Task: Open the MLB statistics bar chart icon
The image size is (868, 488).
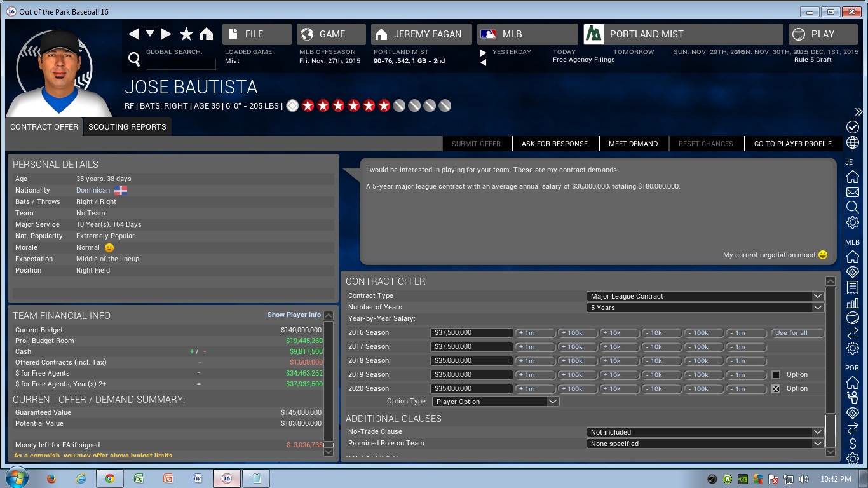Action: coord(852,303)
